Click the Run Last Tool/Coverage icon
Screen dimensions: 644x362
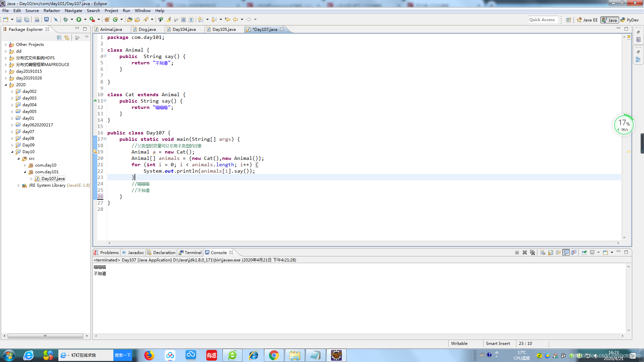point(92,20)
